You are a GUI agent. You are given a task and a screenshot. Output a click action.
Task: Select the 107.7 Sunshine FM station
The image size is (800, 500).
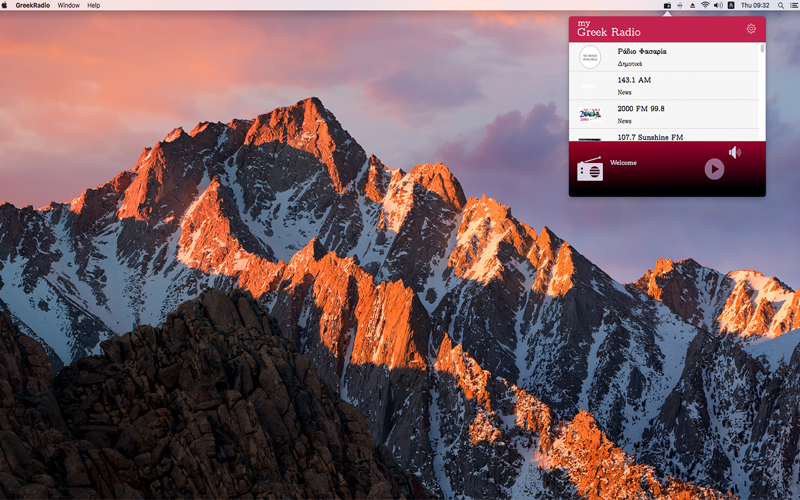click(664, 136)
